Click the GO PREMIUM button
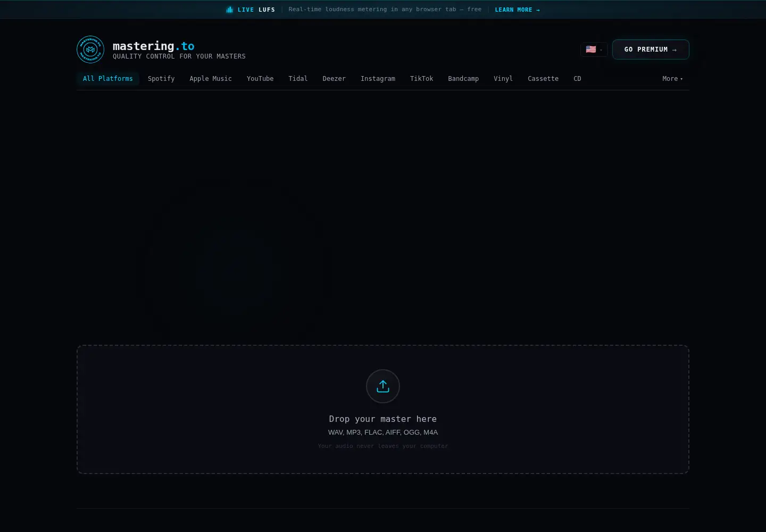 click(x=651, y=49)
